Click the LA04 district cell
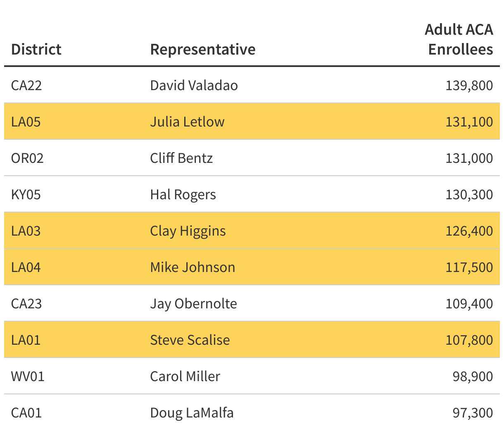 click(x=26, y=267)
